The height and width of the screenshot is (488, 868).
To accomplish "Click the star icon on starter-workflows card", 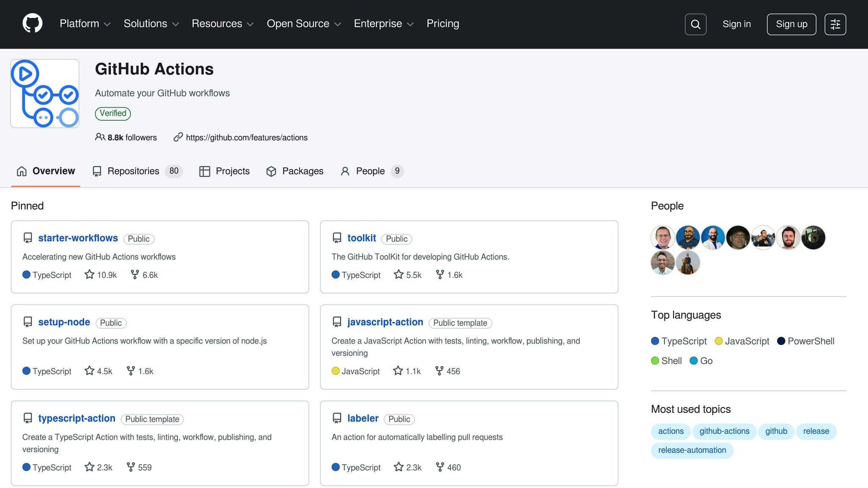I will [89, 274].
